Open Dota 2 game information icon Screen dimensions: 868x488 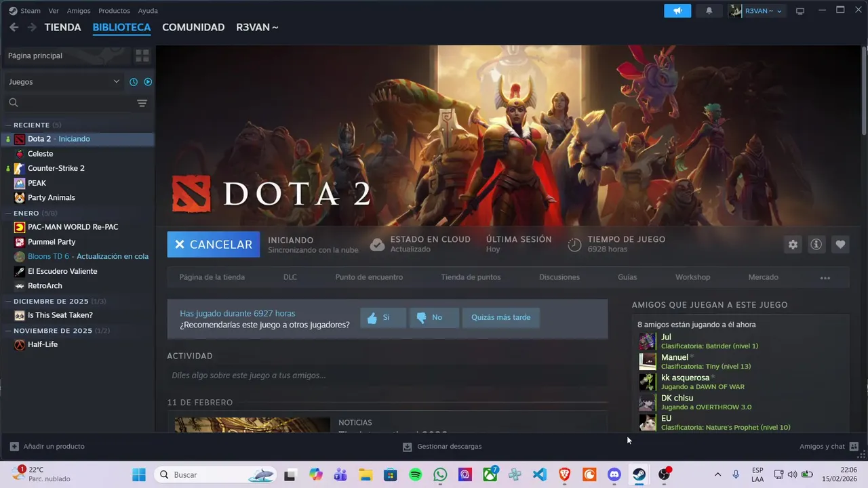[x=816, y=245]
